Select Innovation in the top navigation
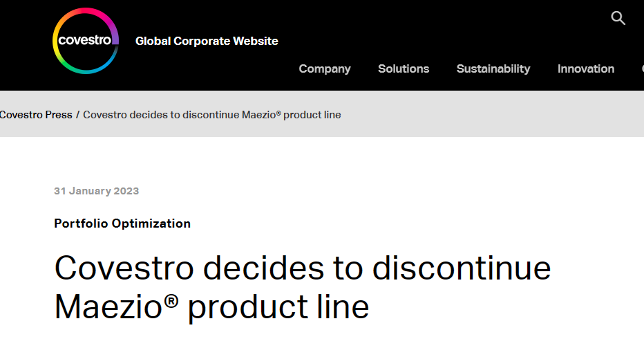Viewport: 644px width, 357px height. (x=586, y=68)
